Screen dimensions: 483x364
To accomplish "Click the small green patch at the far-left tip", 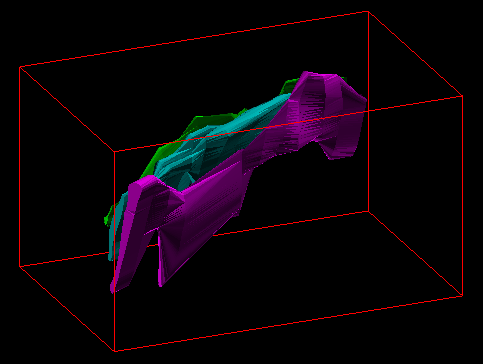I will click(108, 217).
